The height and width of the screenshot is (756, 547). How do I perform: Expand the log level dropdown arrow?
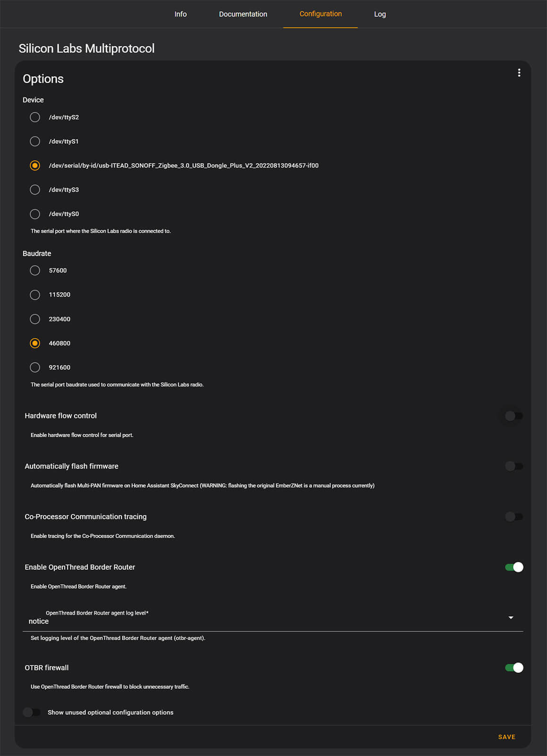click(511, 618)
